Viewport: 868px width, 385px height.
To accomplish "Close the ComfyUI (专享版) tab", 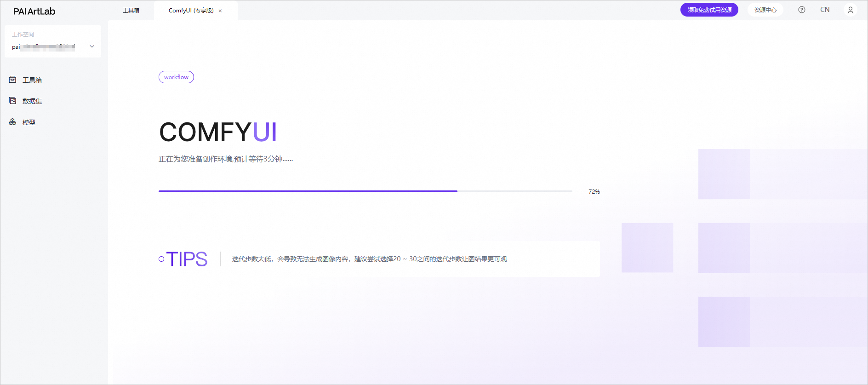I will pyautogui.click(x=220, y=11).
